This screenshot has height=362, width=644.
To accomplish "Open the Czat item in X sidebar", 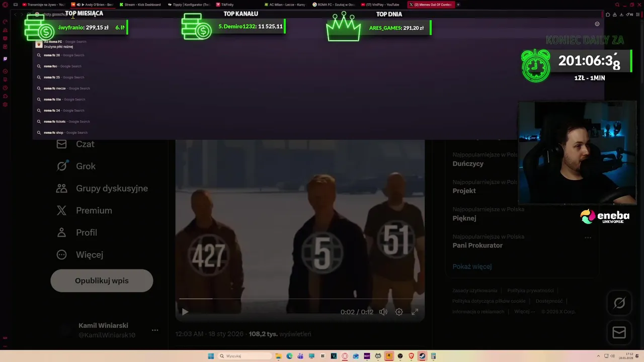I will pos(75,144).
